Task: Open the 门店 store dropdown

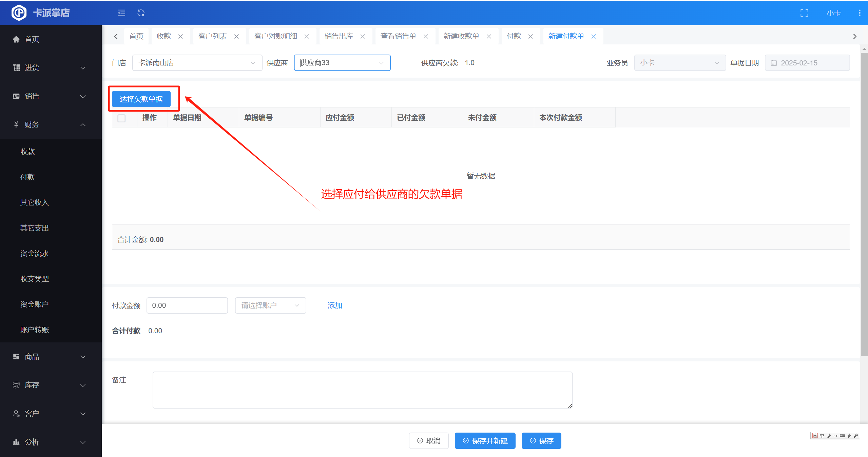Action: (x=197, y=63)
